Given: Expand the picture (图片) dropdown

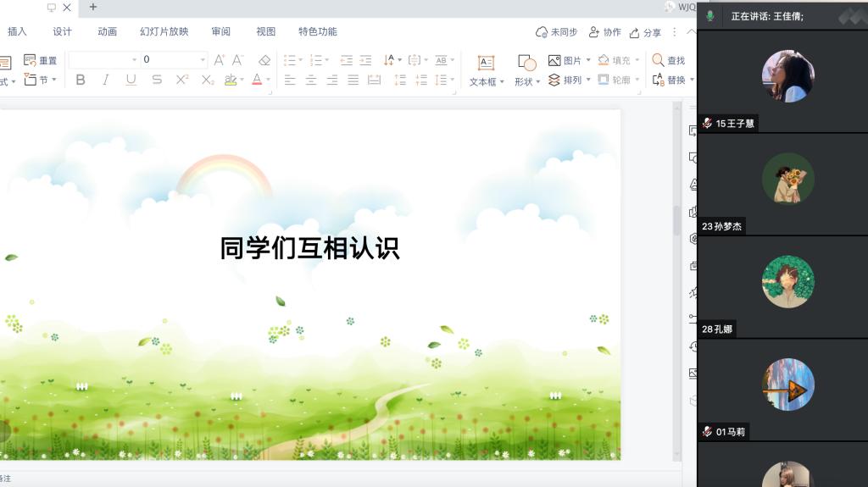Looking at the screenshot, I should (x=588, y=60).
